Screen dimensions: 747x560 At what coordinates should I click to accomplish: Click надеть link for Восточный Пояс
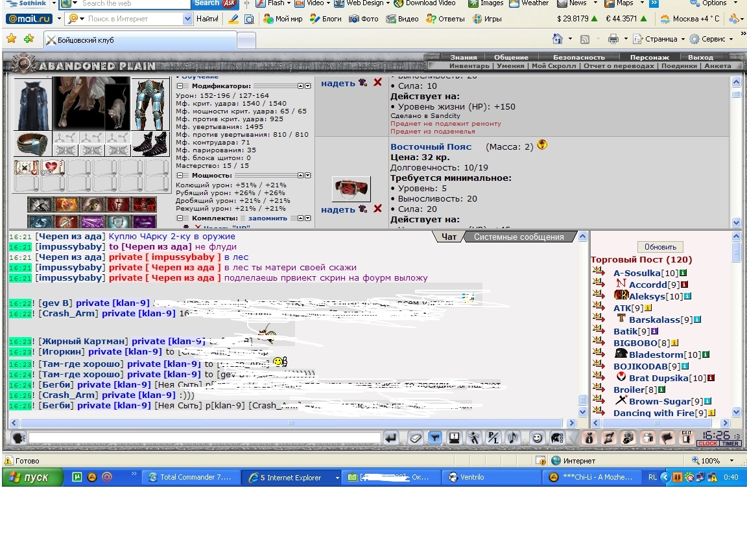click(x=338, y=209)
